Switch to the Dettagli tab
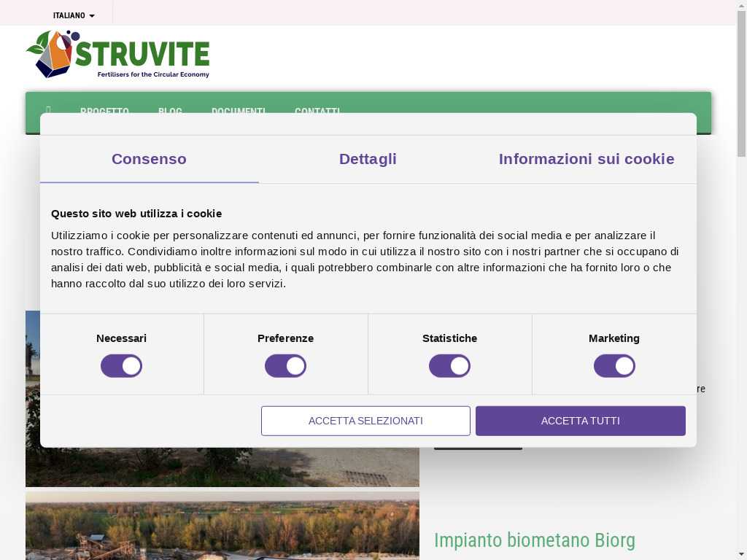The image size is (747, 560). click(368, 159)
